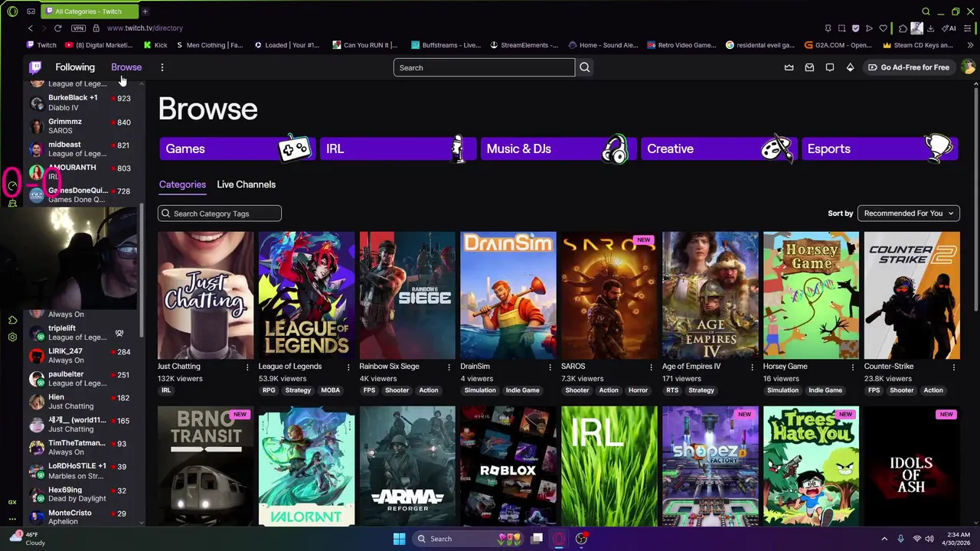The height and width of the screenshot is (551, 980).
Task: Open Easy Setup sliders icon
Action: [x=969, y=28]
